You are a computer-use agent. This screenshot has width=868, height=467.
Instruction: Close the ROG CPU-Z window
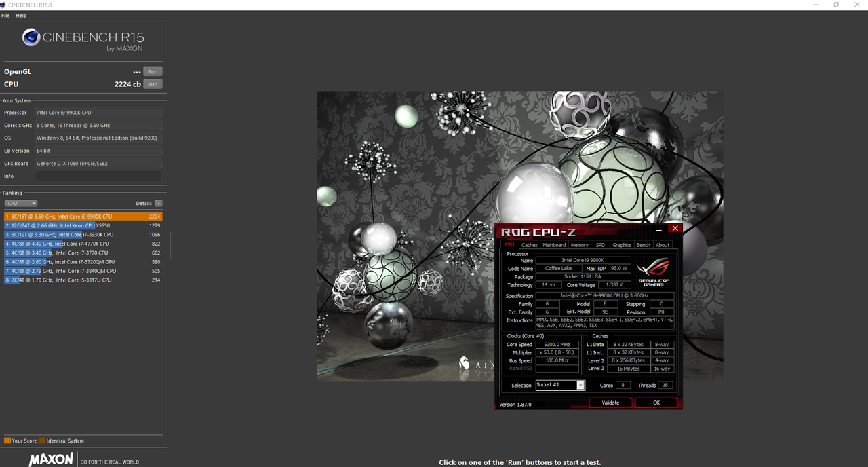675,229
